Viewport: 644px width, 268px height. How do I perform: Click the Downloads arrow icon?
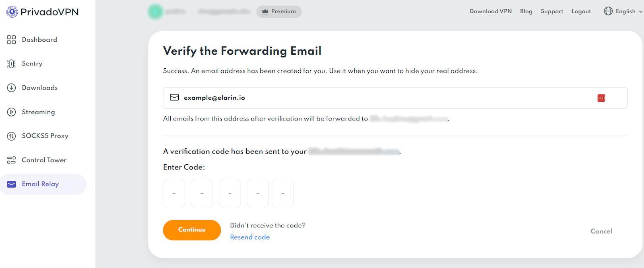point(11,88)
